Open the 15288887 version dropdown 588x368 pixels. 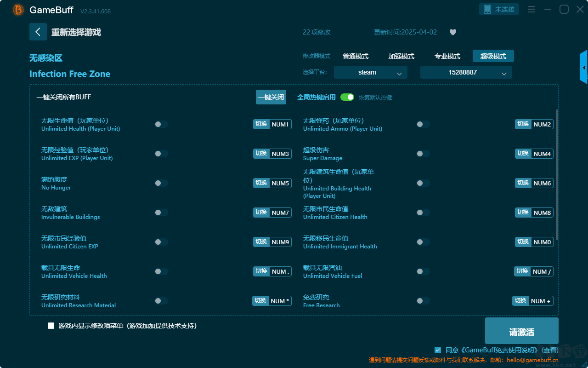(x=466, y=72)
